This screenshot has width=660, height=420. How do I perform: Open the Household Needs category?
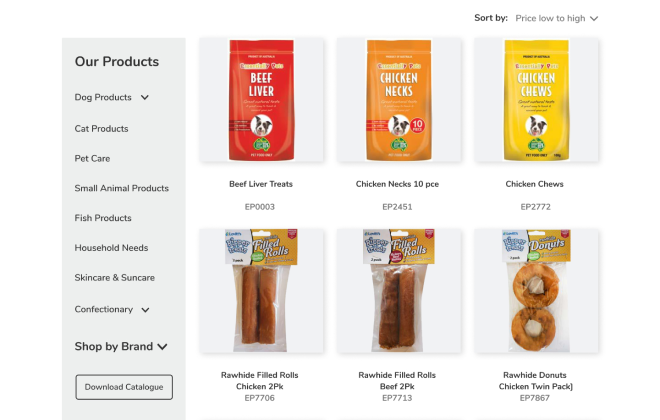click(112, 248)
